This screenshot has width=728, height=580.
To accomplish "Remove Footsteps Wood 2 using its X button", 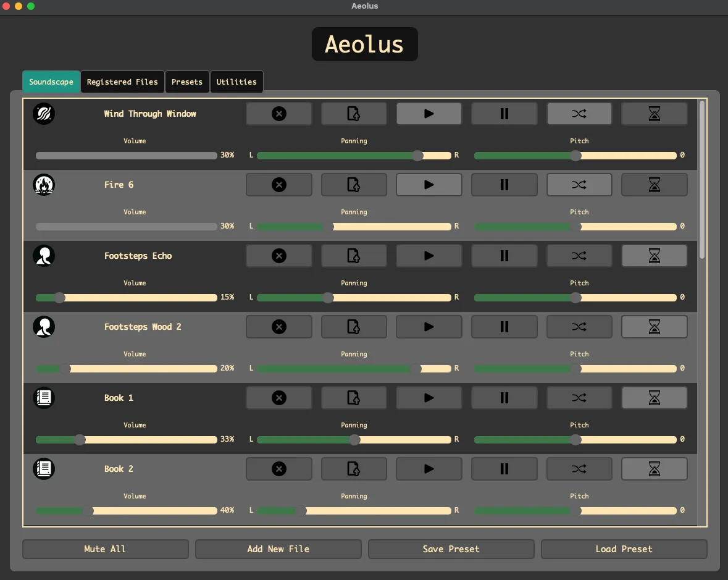I will point(278,327).
